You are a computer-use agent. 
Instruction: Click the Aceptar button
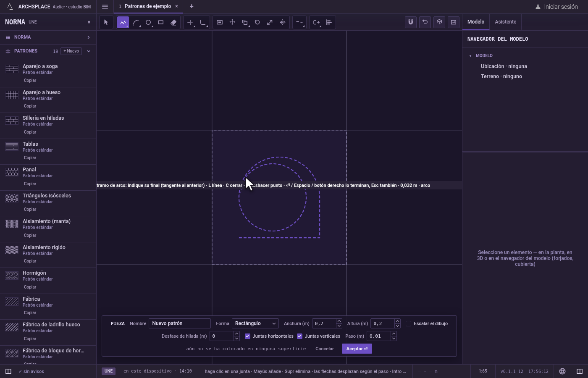click(357, 349)
